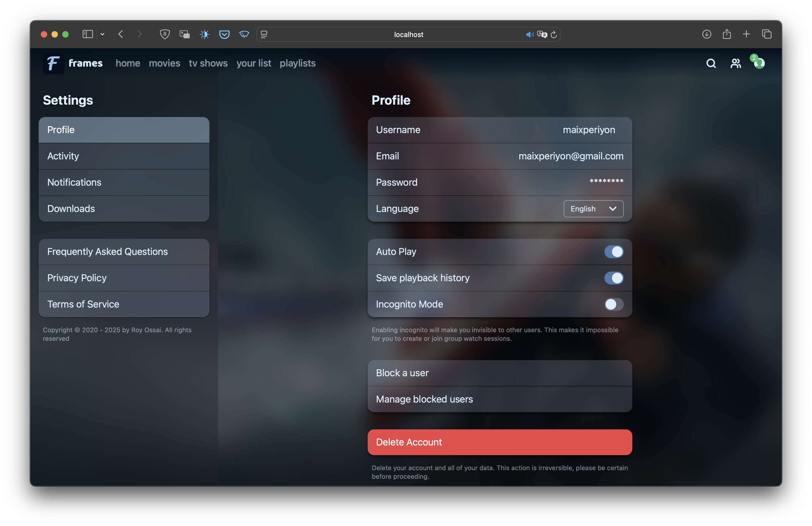Open the profile avatar with notification badge

coord(759,63)
